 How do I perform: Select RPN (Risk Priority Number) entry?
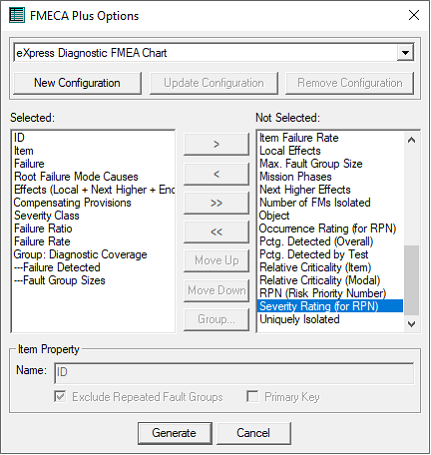[x=323, y=293]
